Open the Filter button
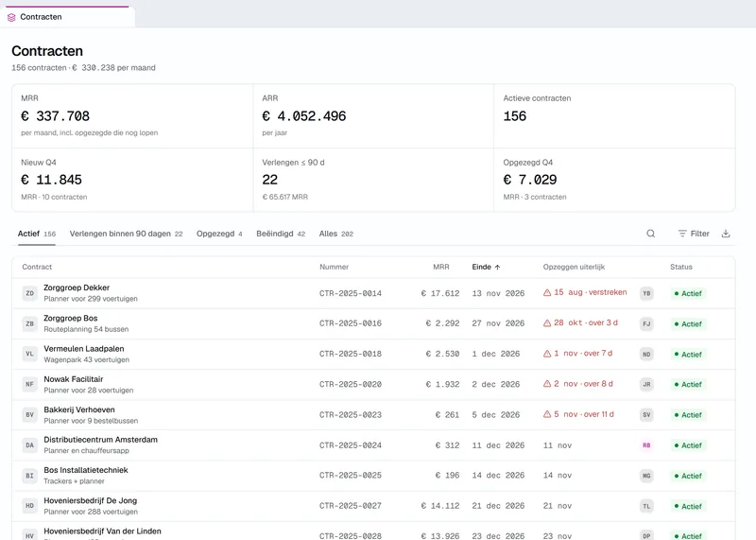Viewport: 756px width, 540px height. point(694,234)
